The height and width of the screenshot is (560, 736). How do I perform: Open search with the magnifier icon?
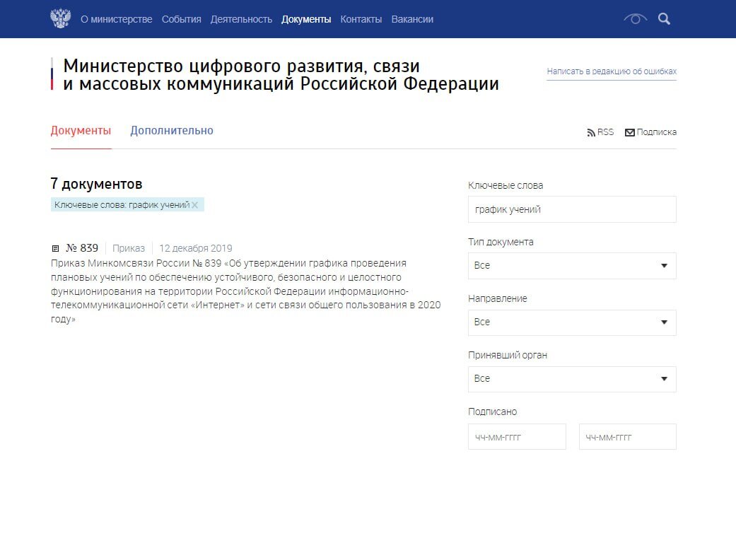pyautogui.click(x=664, y=19)
